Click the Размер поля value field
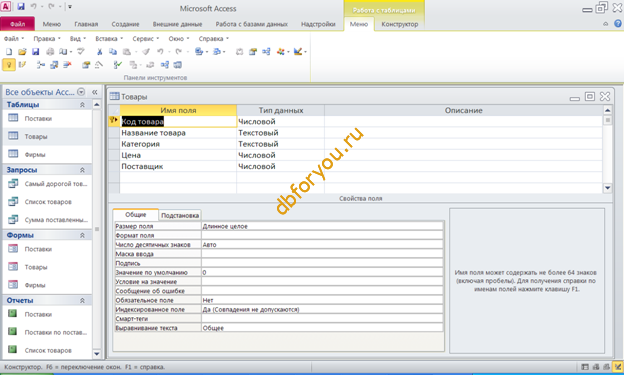Viewport: 624px width, 375px height. pos(322,226)
